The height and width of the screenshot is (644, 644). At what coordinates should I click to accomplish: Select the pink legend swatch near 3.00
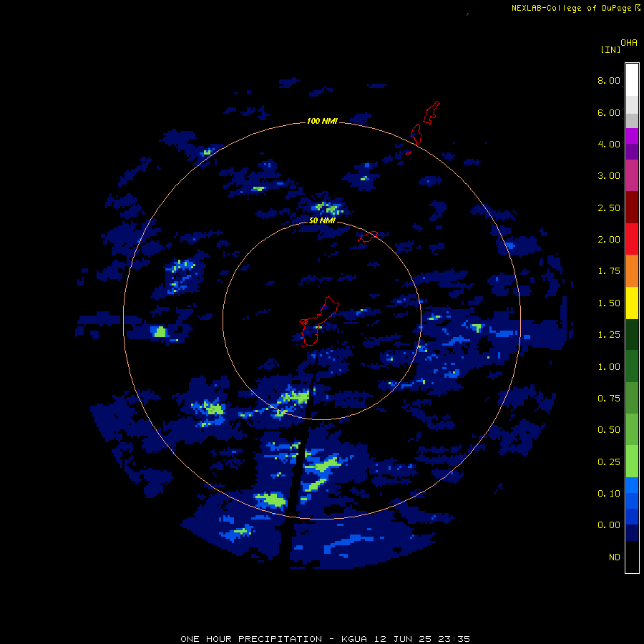point(632,175)
